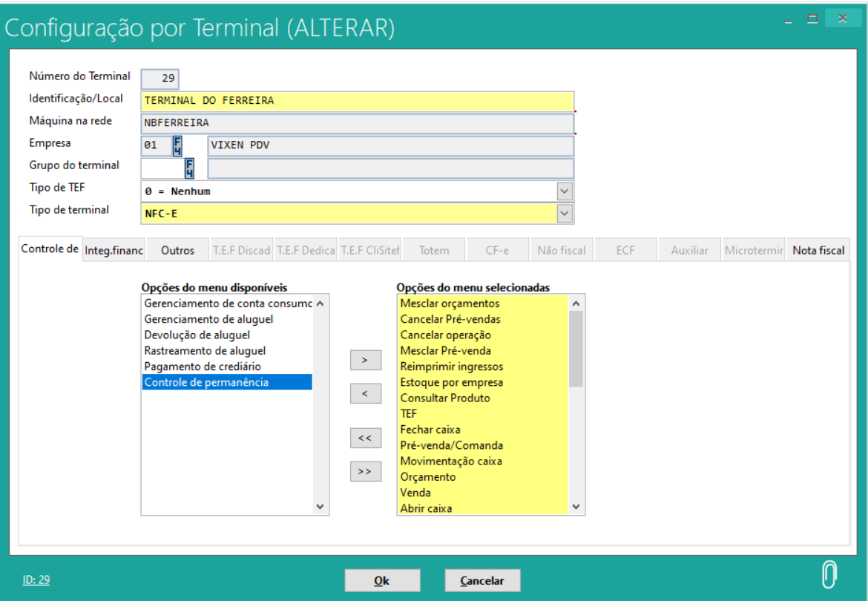Open the Tipo de TEF dropdown
Viewport: 868px width, 601px height.
[565, 191]
